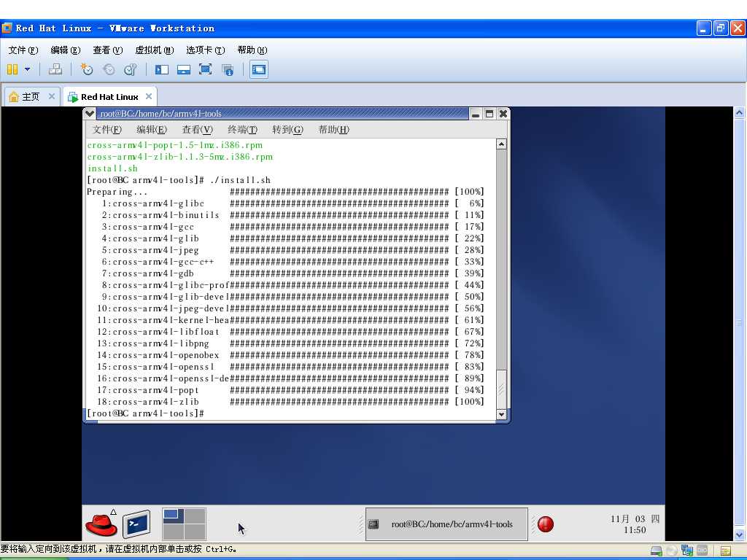The width and height of the screenshot is (747, 560).
Task: Click the VMware status bar sound device icon
Action: pos(703,551)
